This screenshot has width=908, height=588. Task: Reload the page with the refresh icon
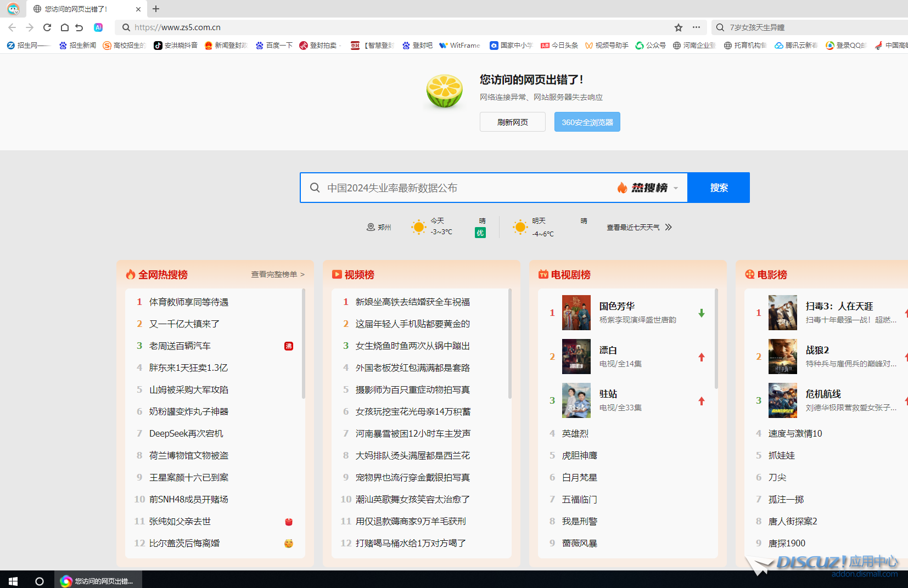(x=47, y=27)
